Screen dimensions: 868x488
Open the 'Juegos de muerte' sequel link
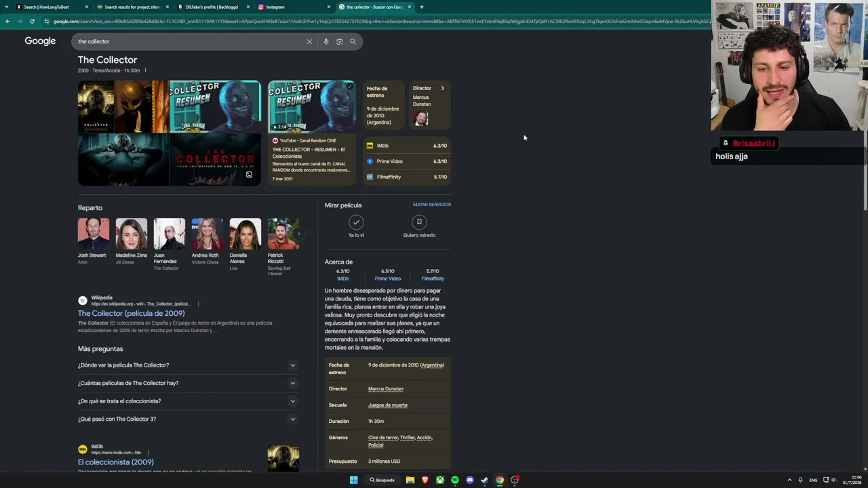coord(388,405)
